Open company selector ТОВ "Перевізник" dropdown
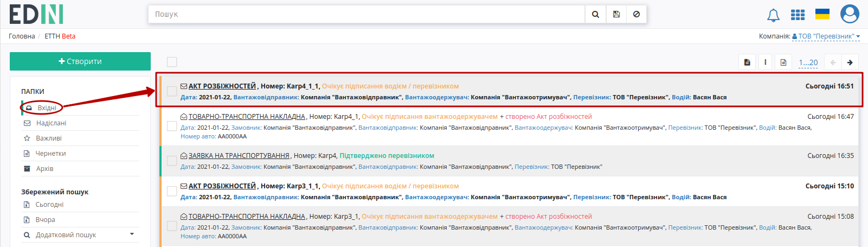 pyautogui.click(x=826, y=36)
